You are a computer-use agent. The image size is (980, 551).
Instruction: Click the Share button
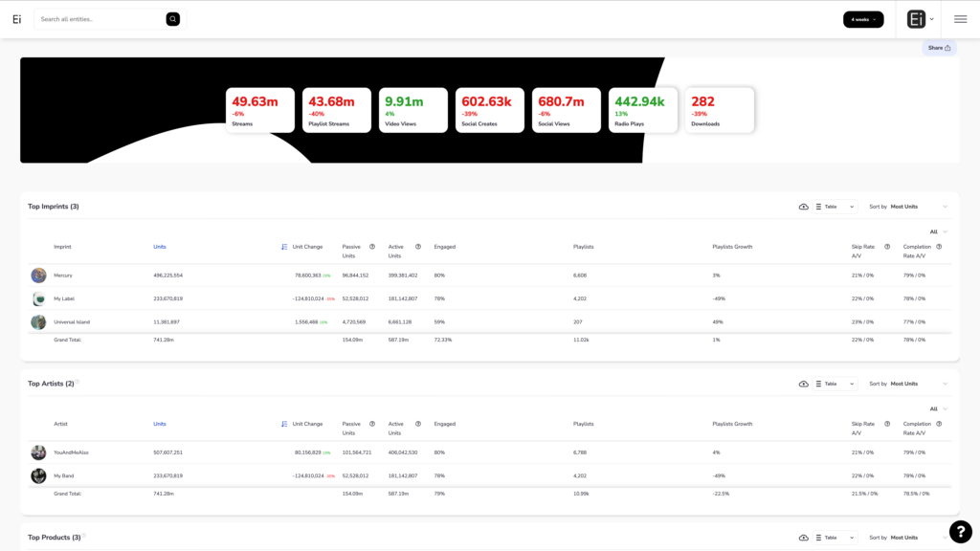pyautogui.click(x=939, y=48)
